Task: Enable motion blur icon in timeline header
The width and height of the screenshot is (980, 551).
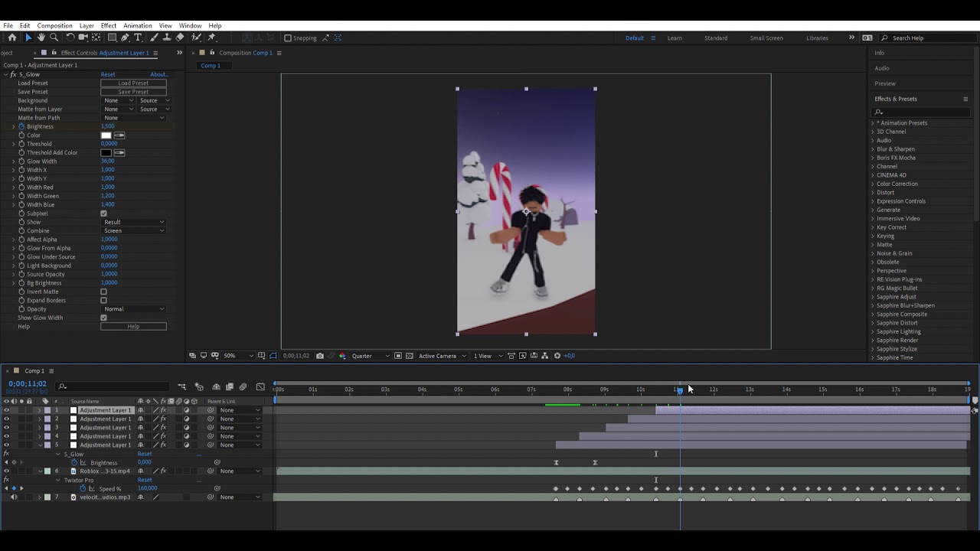Action: point(243,387)
